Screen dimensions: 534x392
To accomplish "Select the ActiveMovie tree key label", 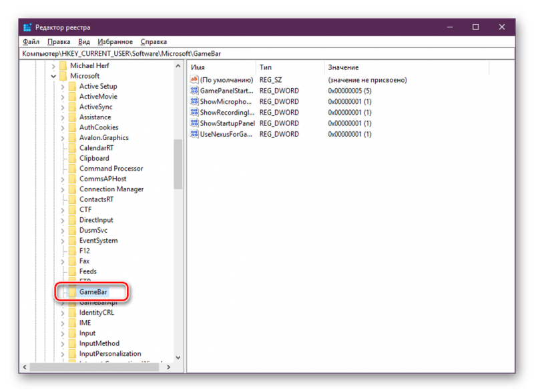I will pos(98,97).
